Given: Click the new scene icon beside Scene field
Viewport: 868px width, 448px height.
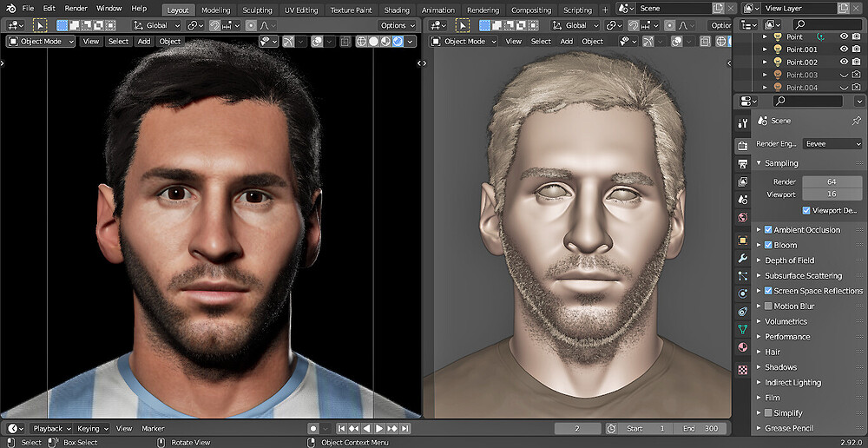Looking at the screenshot, I should coord(718,9).
